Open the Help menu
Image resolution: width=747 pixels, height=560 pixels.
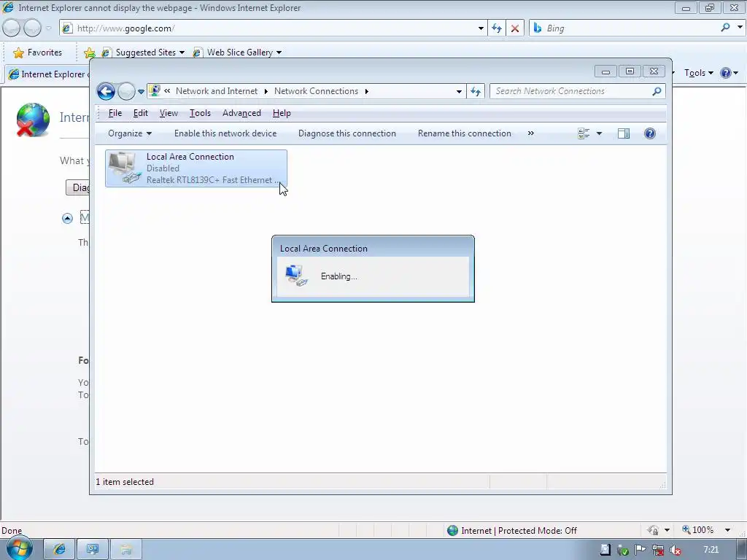click(282, 113)
